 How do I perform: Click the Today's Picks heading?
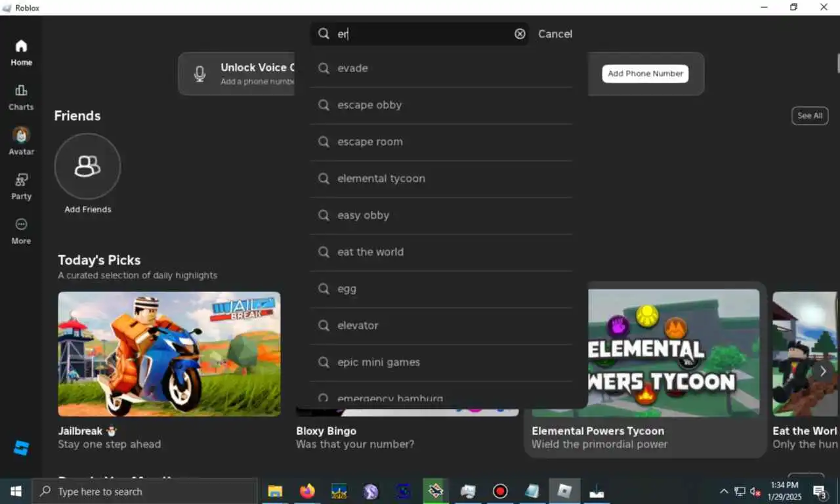[99, 260]
